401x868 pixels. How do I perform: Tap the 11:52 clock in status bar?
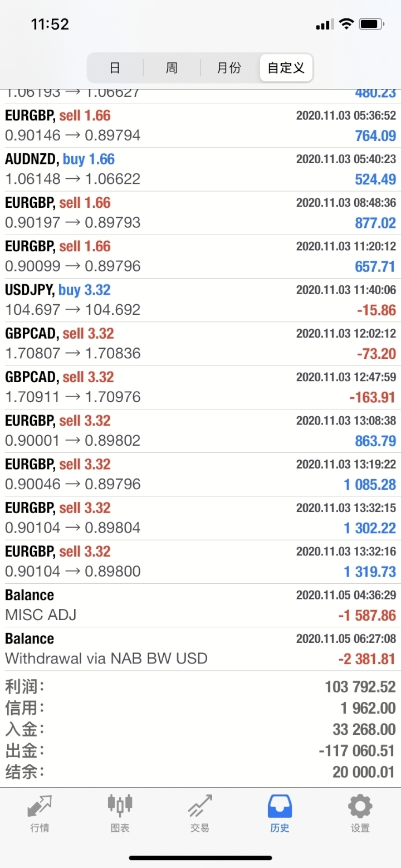pos(50,25)
